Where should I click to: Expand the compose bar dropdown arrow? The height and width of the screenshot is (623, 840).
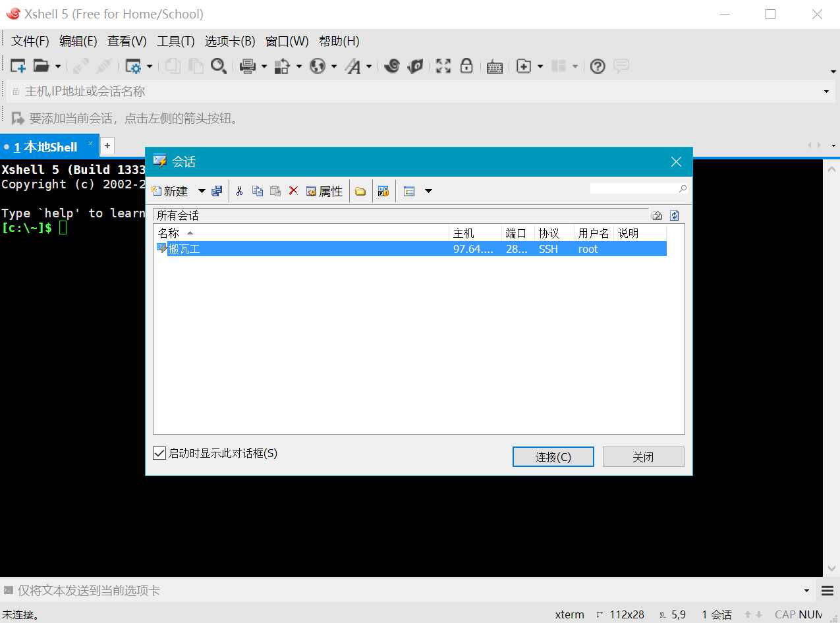coord(807,591)
